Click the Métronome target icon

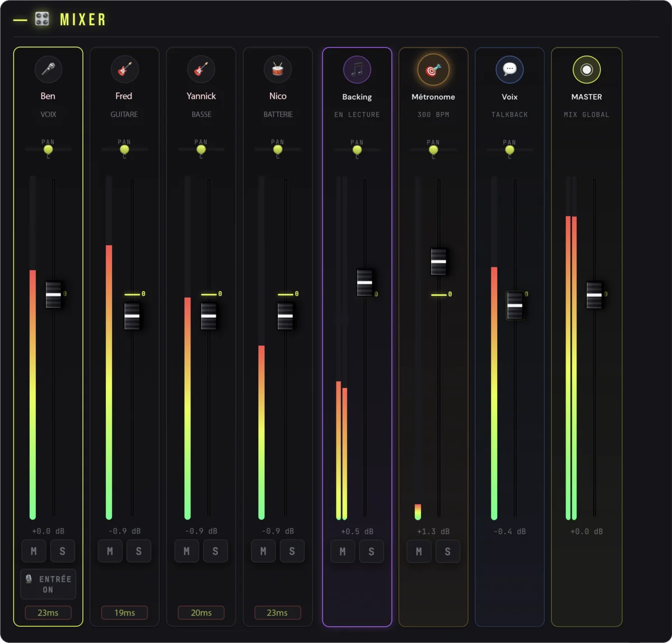[x=433, y=70]
